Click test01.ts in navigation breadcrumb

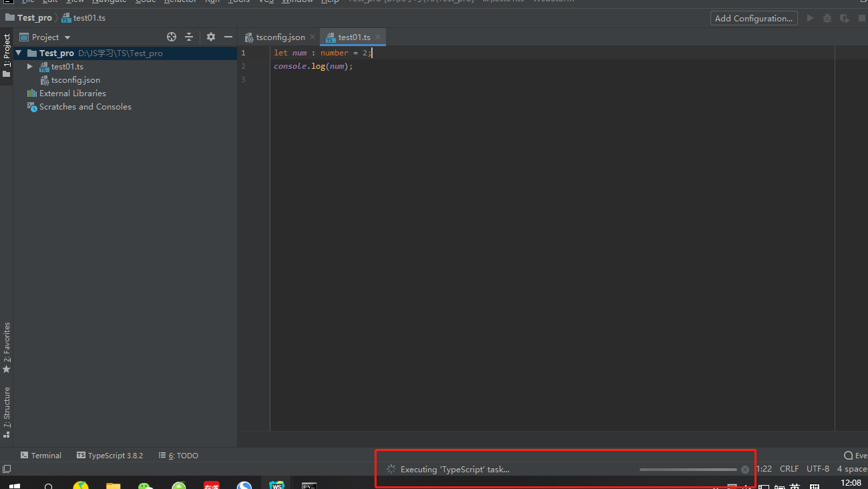[83, 18]
